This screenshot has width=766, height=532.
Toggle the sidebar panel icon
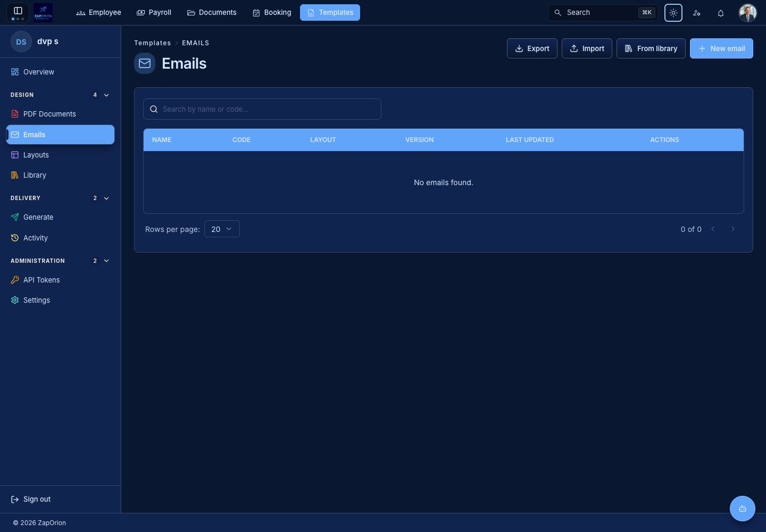[18, 11]
